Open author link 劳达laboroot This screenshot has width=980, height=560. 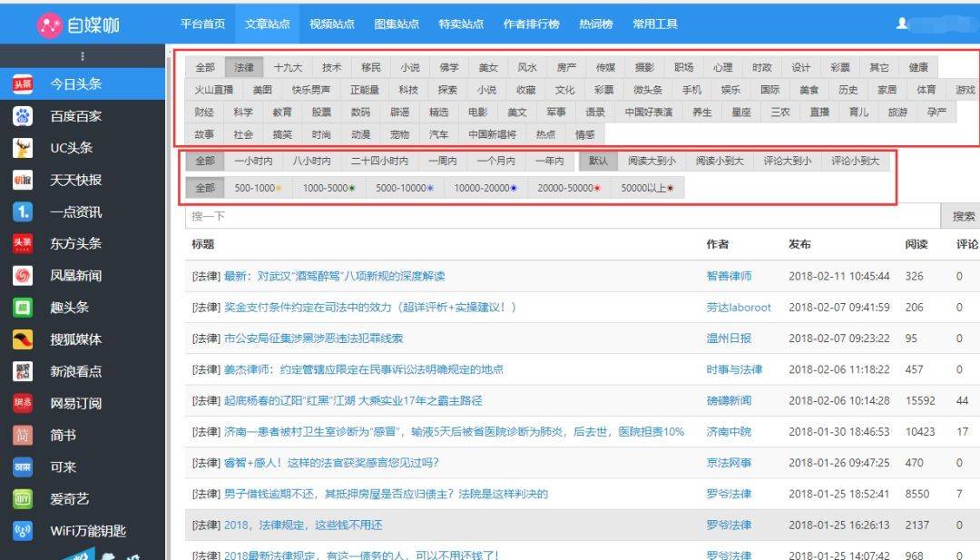click(x=739, y=308)
